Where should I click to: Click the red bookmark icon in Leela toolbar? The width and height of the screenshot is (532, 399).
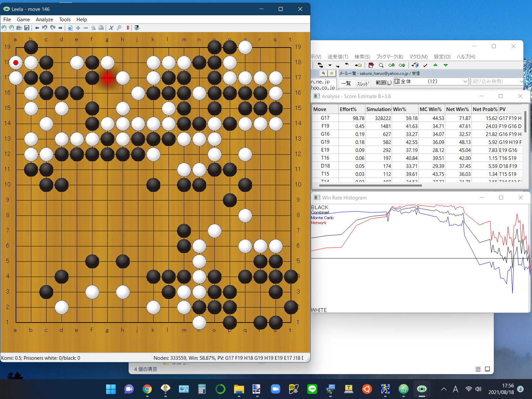[x=128, y=28]
